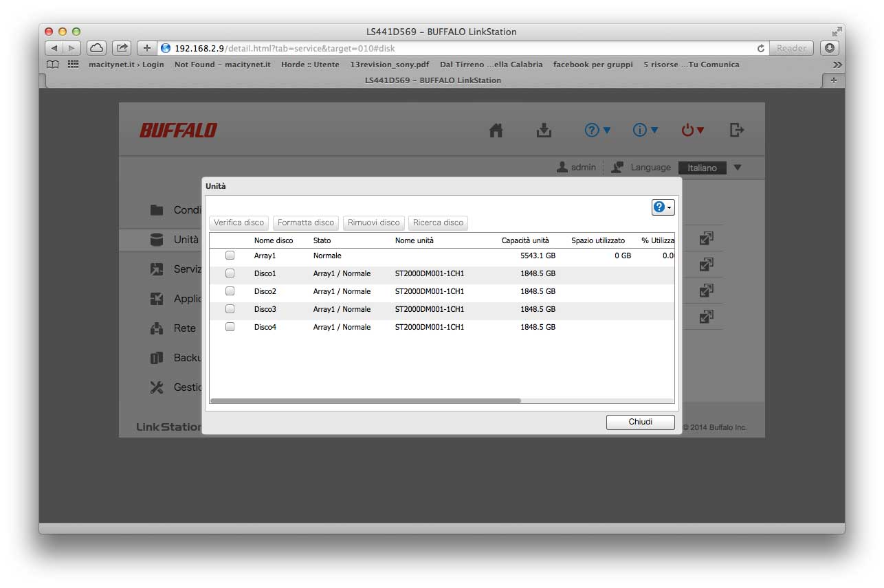Click the Array1 capacity 5543.1 GB

click(538, 256)
